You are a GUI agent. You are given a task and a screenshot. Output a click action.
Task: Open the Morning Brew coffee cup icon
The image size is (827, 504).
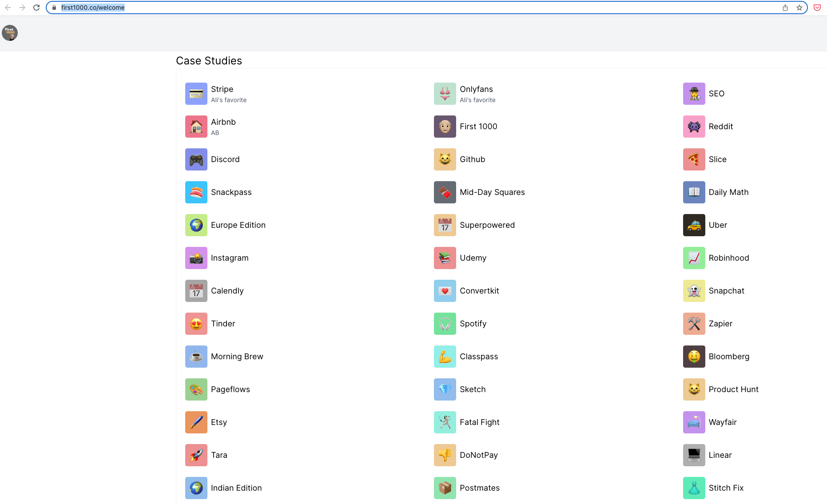pyautogui.click(x=196, y=357)
